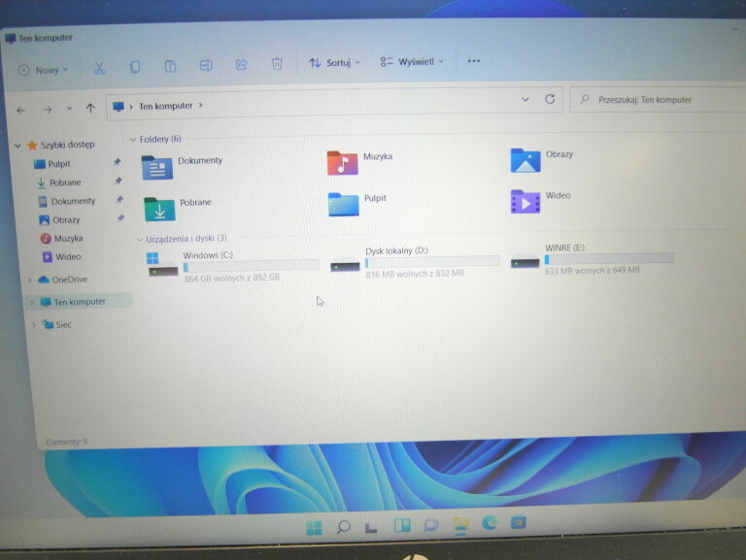
Task: Select the Pulpit folder icon in main pane
Action: [x=343, y=204]
